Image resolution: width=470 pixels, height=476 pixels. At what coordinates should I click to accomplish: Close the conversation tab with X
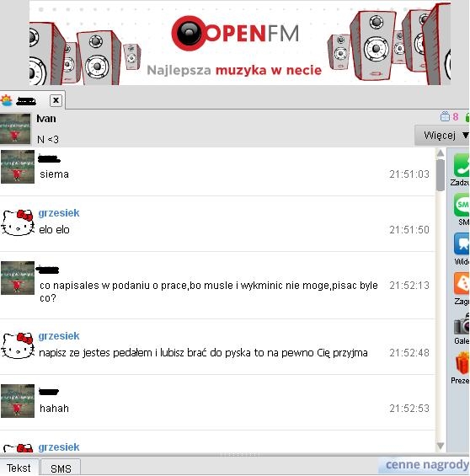tap(56, 100)
